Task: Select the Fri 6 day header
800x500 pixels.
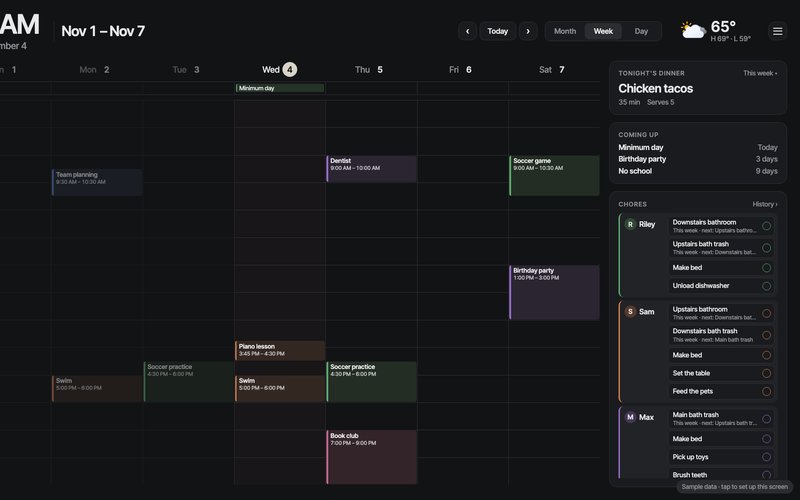Action: 460,69
